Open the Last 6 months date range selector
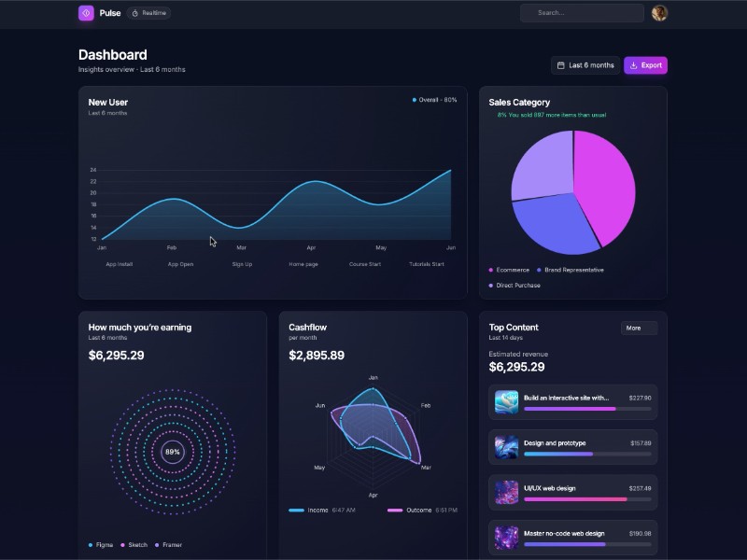The image size is (747, 560). [x=585, y=65]
